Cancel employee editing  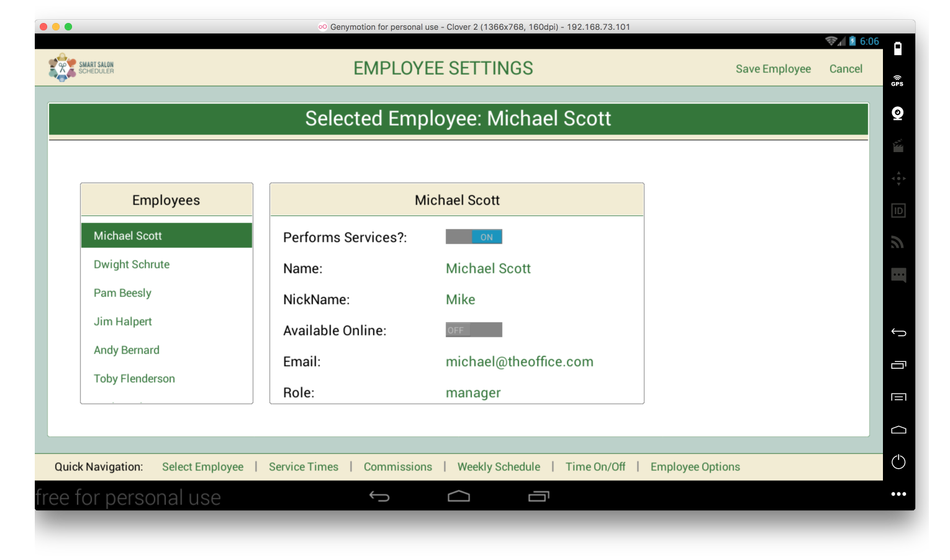pyautogui.click(x=846, y=69)
